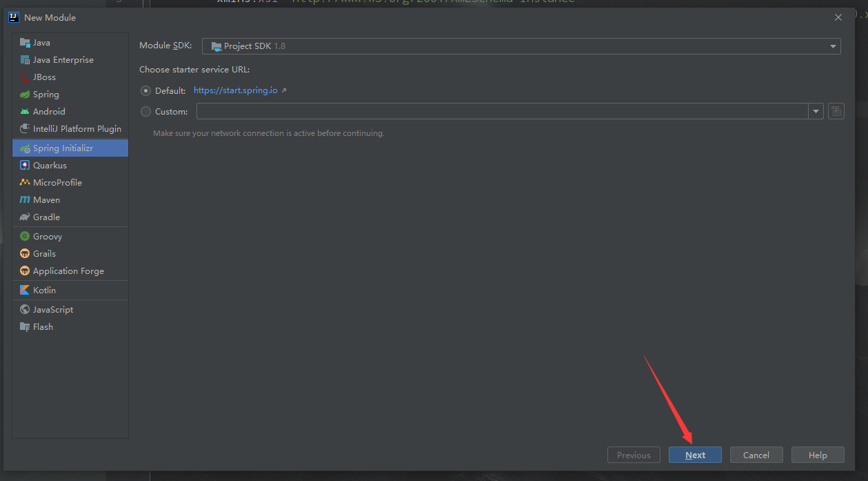Click the Next button

click(x=695, y=455)
